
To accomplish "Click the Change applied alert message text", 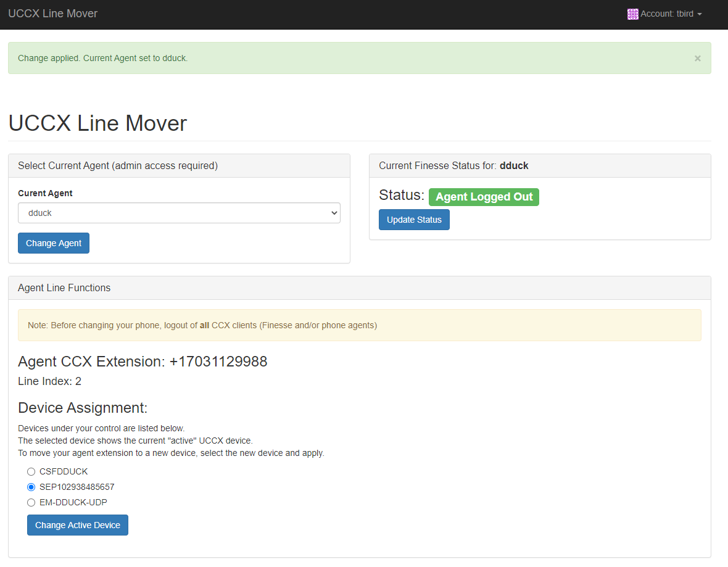I will click(x=102, y=58).
